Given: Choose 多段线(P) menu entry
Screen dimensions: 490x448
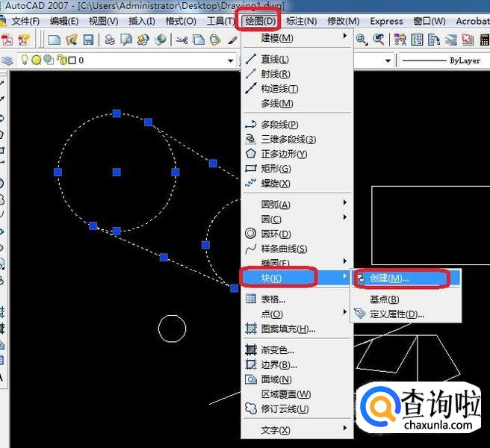Looking at the screenshot, I should coord(297,125).
